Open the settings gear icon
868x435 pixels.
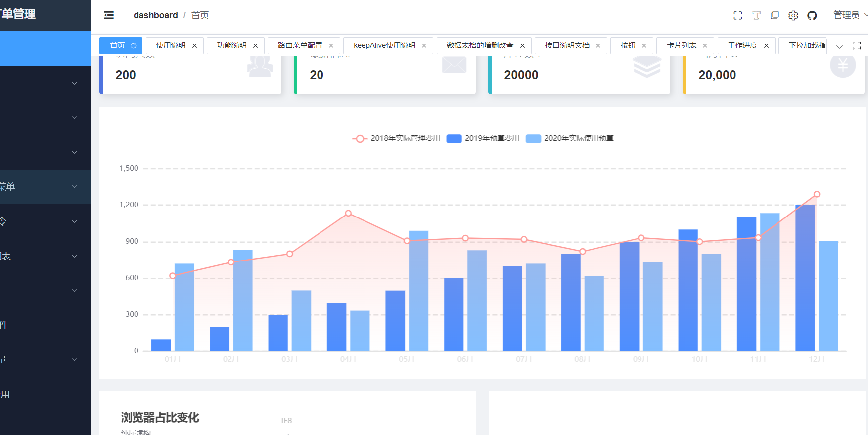click(x=793, y=16)
